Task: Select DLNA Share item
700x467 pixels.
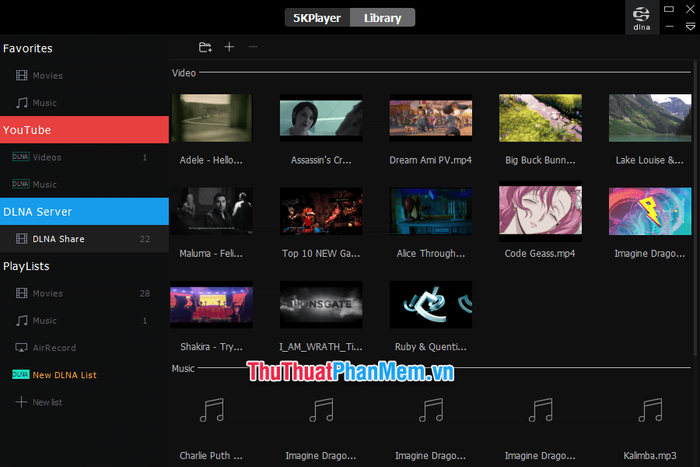Action: [84, 239]
